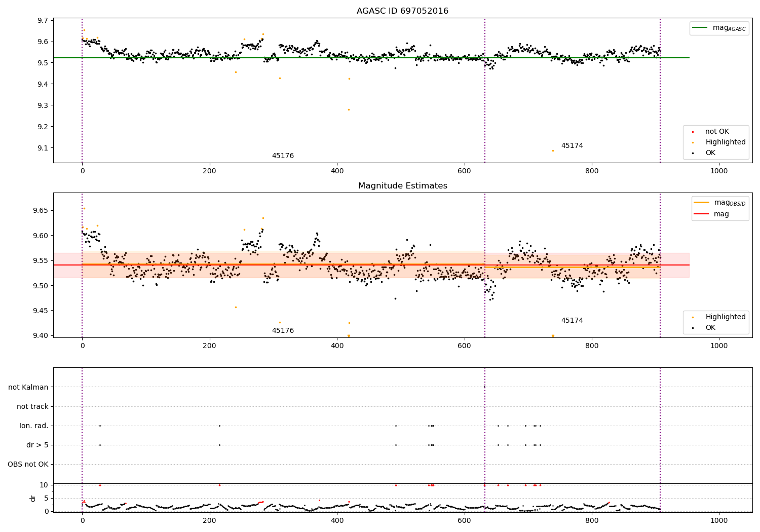760x532 pixels.
Task: Click the 9.45 y-axis tick in Magnitude Estimates
Action: (41, 311)
